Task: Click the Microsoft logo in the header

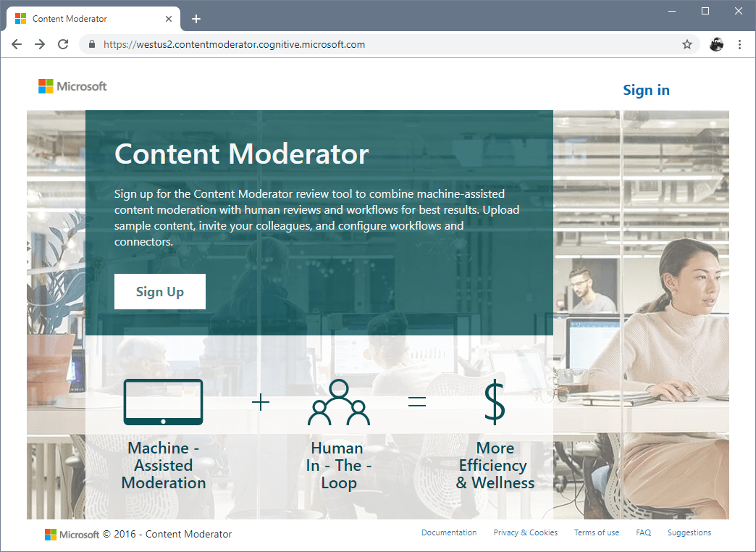Action: 73,86
